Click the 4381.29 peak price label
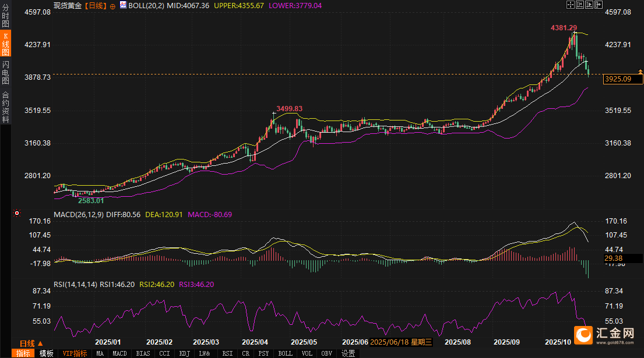The height and width of the screenshot is (358, 644). pyautogui.click(x=564, y=28)
